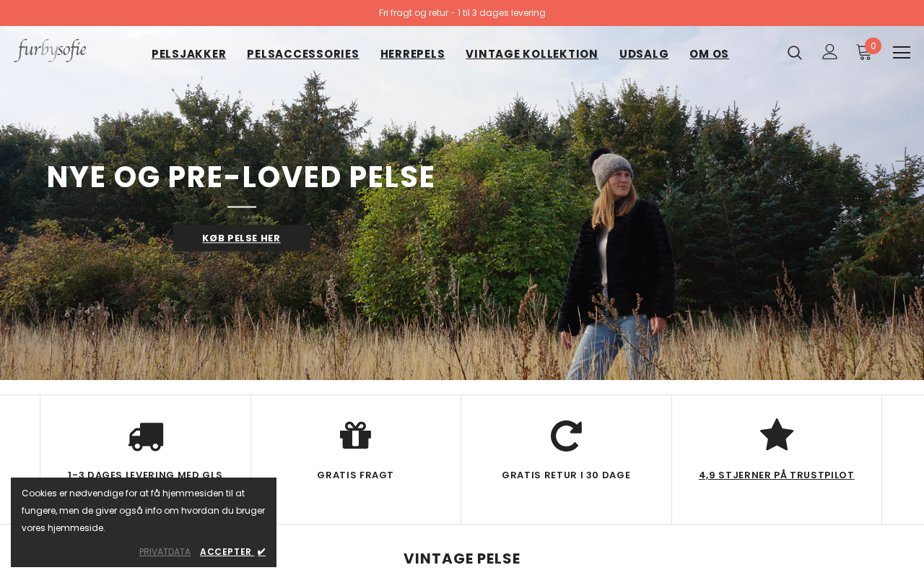The height and width of the screenshot is (578, 924).
Task: Go to Herrepels category
Action: click(x=413, y=54)
